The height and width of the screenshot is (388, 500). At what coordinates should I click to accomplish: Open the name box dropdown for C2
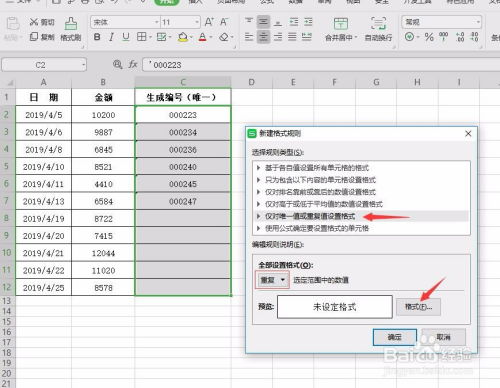pos(83,65)
